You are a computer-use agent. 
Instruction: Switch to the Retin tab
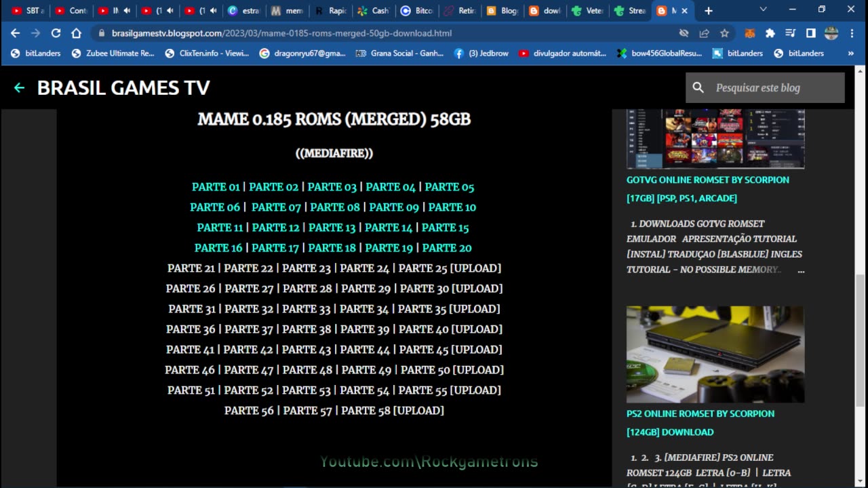click(x=460, y=11)
